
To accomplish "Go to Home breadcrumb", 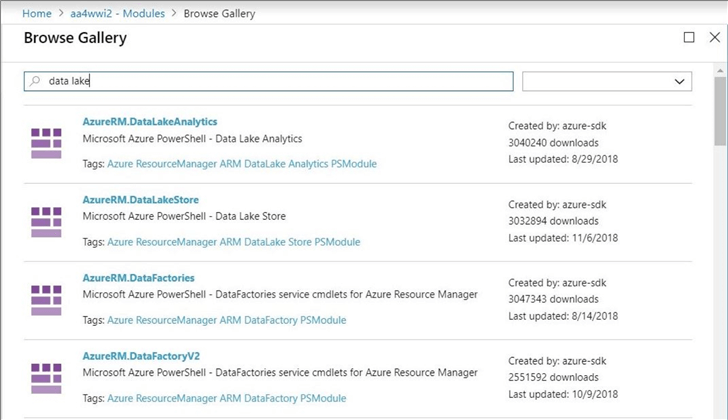I will tap(37, 14).
